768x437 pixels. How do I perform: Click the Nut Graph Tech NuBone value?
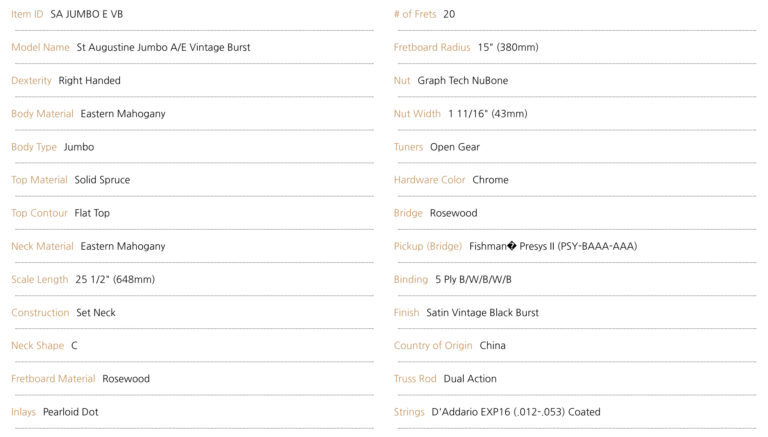point(462,80)
